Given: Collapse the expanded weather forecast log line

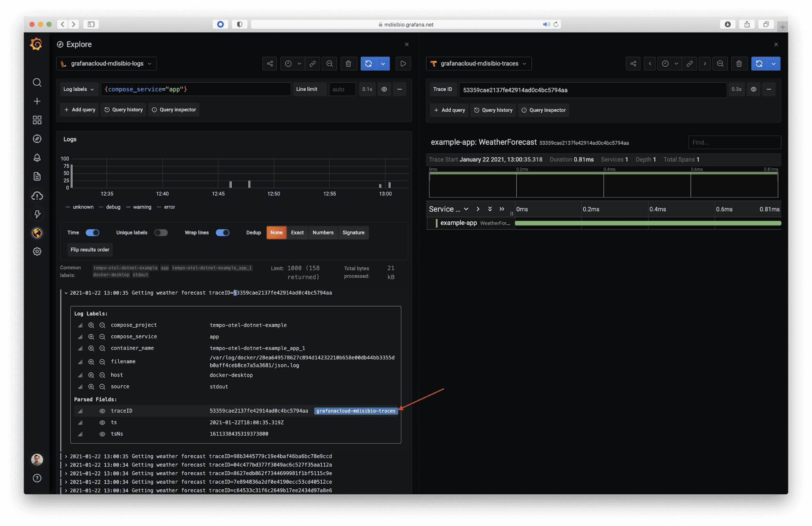Looking at the screenshot, I should (66, 293).
